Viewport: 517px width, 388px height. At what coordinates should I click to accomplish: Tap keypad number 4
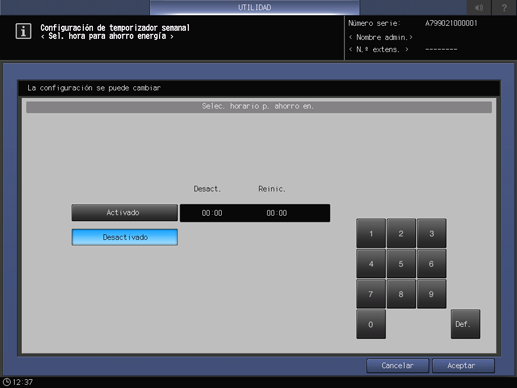tap(371, 264)
